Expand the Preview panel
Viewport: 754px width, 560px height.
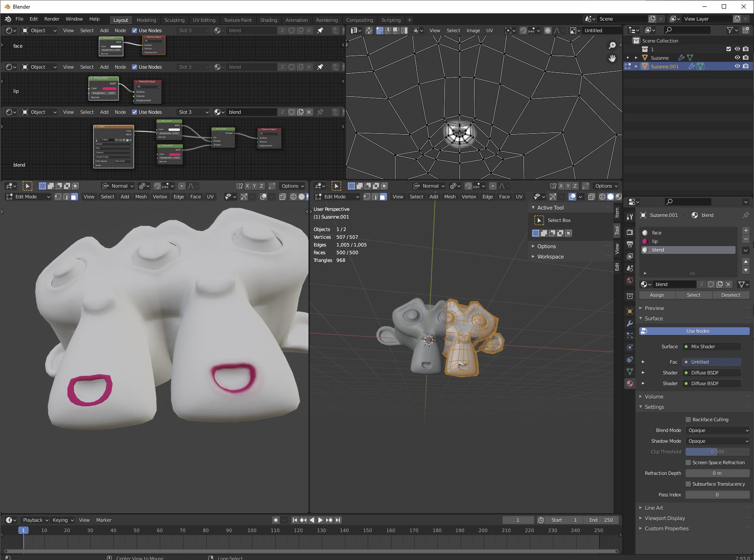(x=654, y=308)
